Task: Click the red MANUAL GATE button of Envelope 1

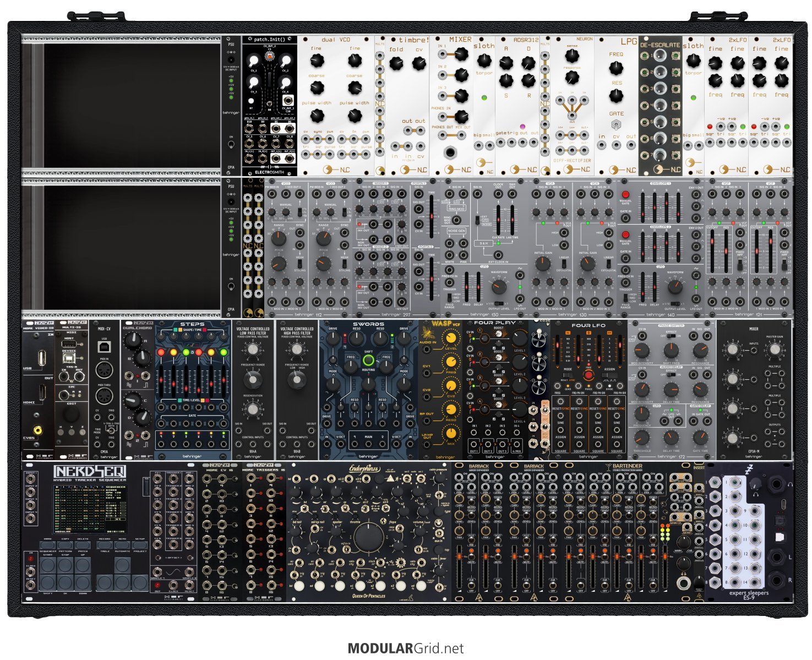Action: click(x=625, y=194)
